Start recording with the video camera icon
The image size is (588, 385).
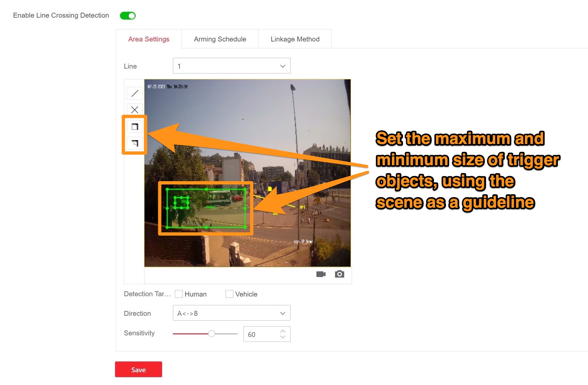[x=321, y=274]
